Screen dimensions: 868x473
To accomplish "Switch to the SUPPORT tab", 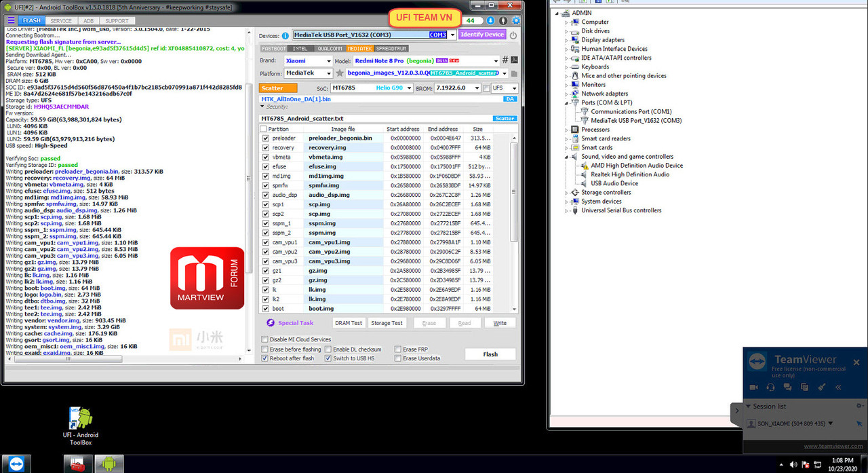I will click(x=117, y=21).
